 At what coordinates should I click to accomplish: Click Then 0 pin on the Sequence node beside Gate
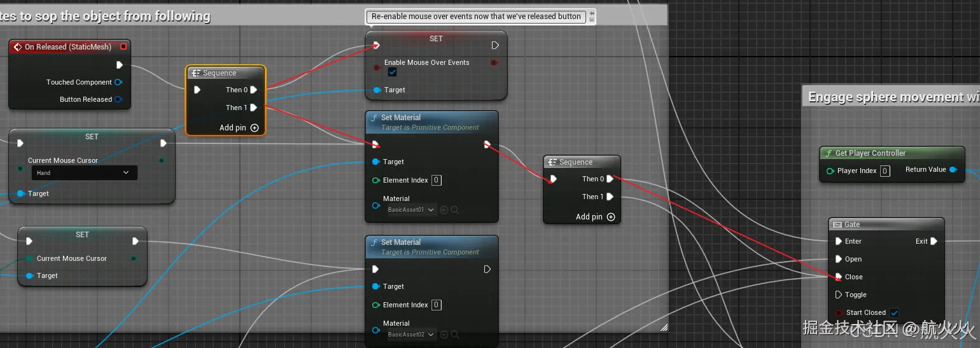610,179
